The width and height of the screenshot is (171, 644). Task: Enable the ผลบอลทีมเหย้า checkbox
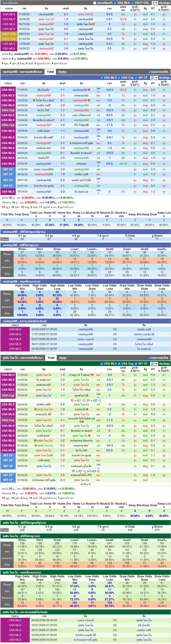pyautogui.click(x=95, y=3)
